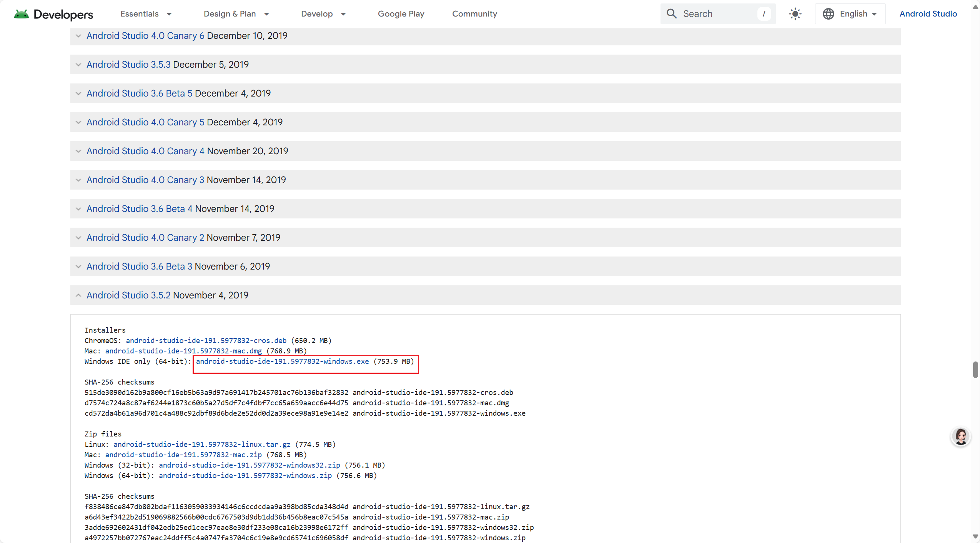This screenshot has height=543, width=980.
Task: Click the globe language icon
Action: (828, 14)
